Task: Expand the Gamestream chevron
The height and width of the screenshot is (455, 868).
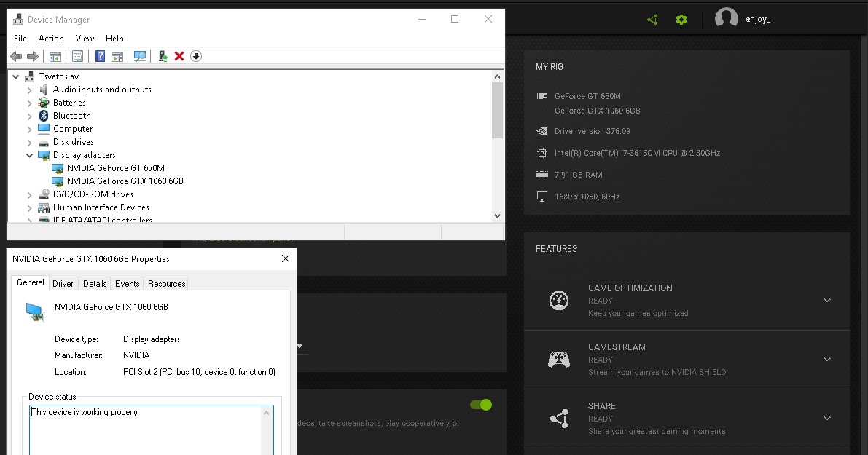Action: (827, 360)
